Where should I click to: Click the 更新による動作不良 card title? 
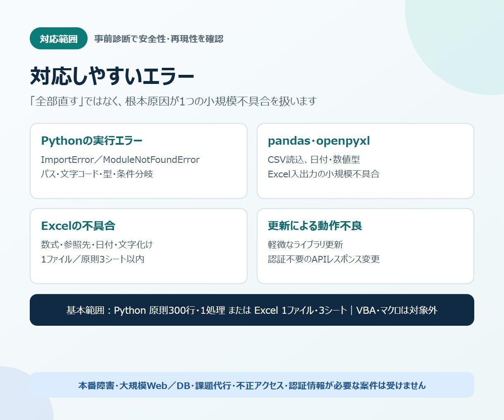pyautogui.click(x=315, y=226)
